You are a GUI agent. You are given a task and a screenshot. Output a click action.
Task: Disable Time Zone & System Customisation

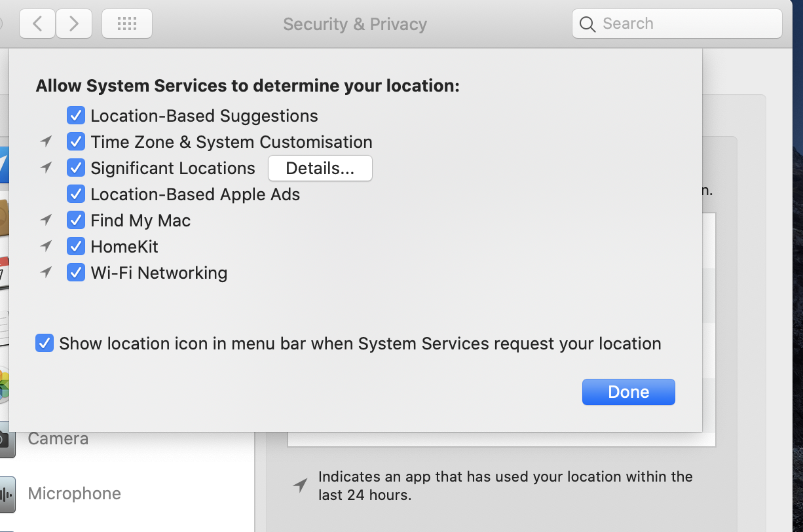pos(76,142)
